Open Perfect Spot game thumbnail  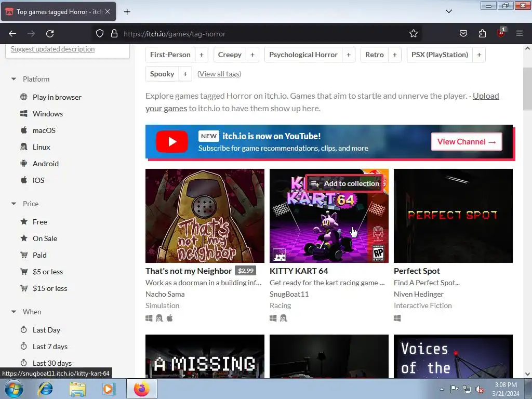click(x=453, y=216)
